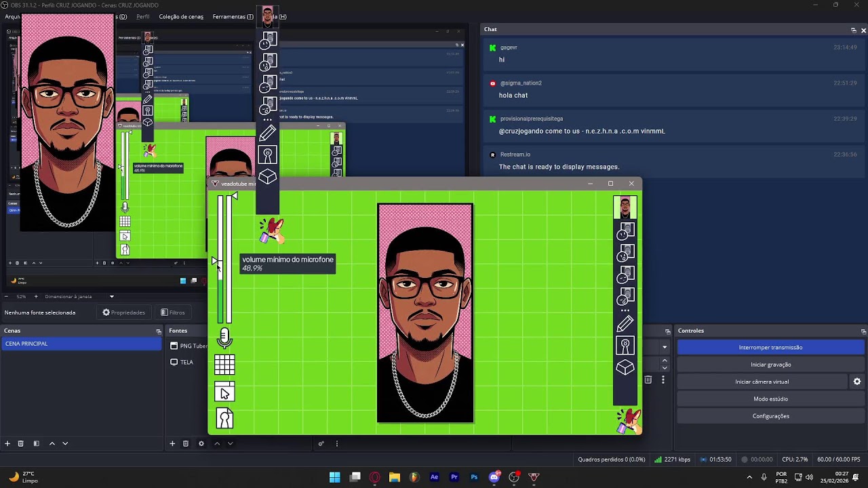The image size is (868, 488).
Task: Open Discord from the taskbar
Action: point(494,477)
